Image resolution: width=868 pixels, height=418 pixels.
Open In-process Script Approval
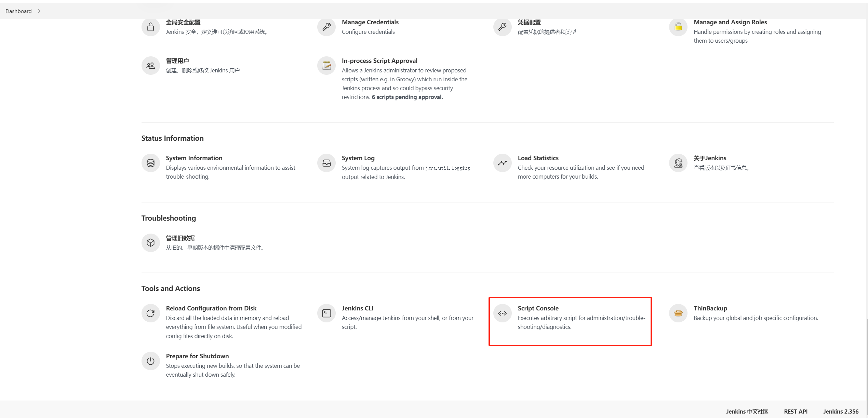[379, 61]
